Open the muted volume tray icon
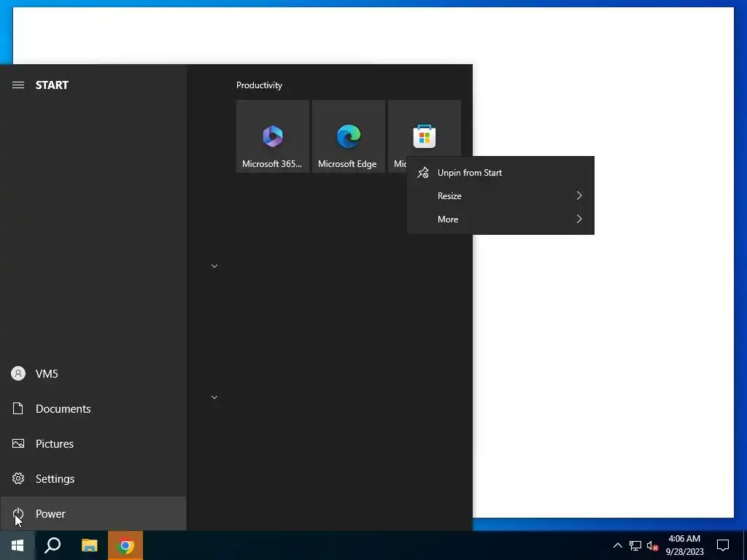 pos(652,545)
